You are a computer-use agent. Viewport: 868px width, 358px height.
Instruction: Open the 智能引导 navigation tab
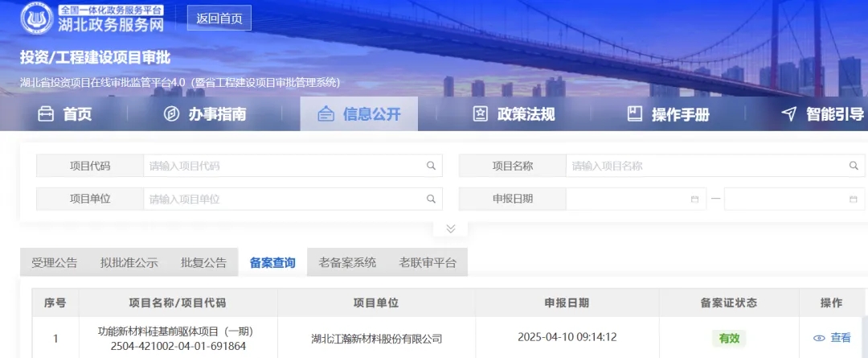click(x=823, y=114)
